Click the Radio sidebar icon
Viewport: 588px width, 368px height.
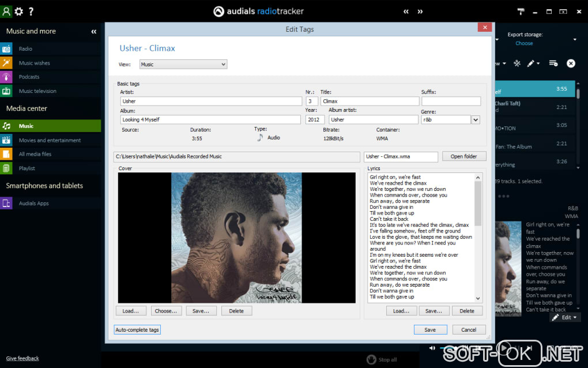pyautogui.click(x=6, y=49)
